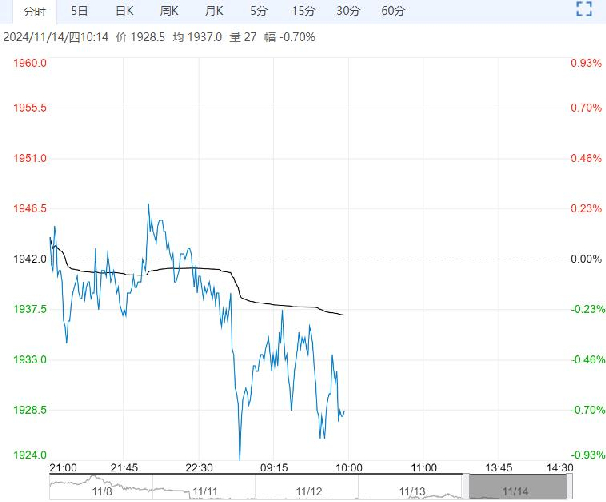
Task: Click the 09:15 time axis label
Action: (274, 467)
